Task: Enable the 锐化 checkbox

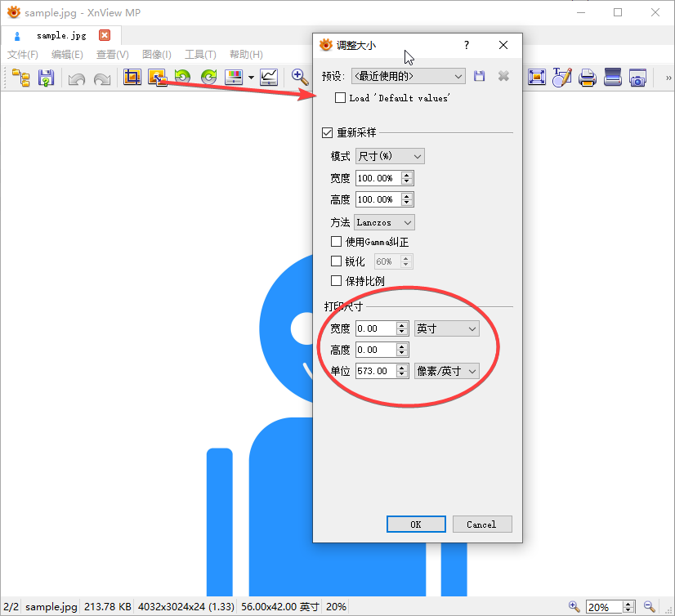Action: [336, 261]
